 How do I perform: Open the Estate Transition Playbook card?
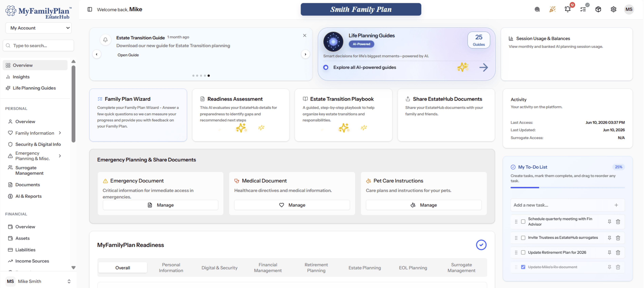pos(343,115)
